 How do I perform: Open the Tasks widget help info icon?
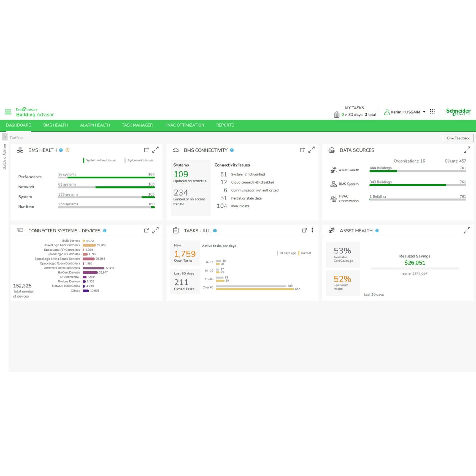pos(215,230)
